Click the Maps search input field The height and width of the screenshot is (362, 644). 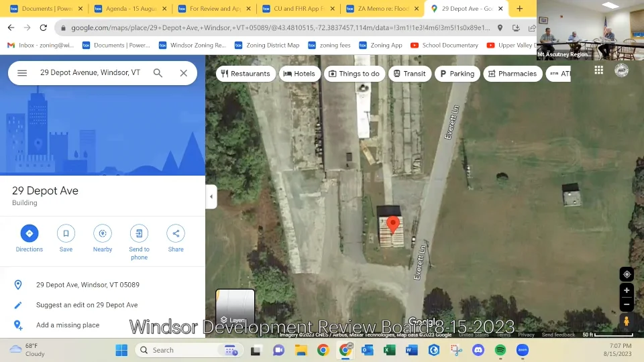click(91, 72)
